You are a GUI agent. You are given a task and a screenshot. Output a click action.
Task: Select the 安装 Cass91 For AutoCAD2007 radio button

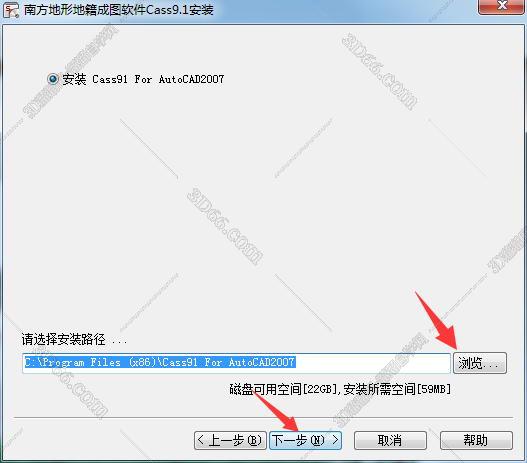point(53,79)
